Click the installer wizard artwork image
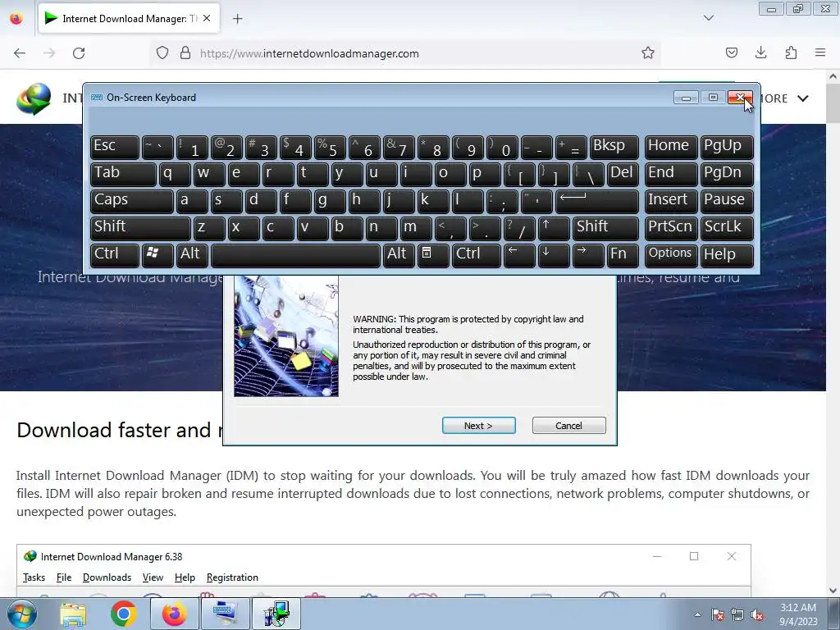The height and width of the screenshot is (630, 840). pyautogui.click(x=286, y=336)
